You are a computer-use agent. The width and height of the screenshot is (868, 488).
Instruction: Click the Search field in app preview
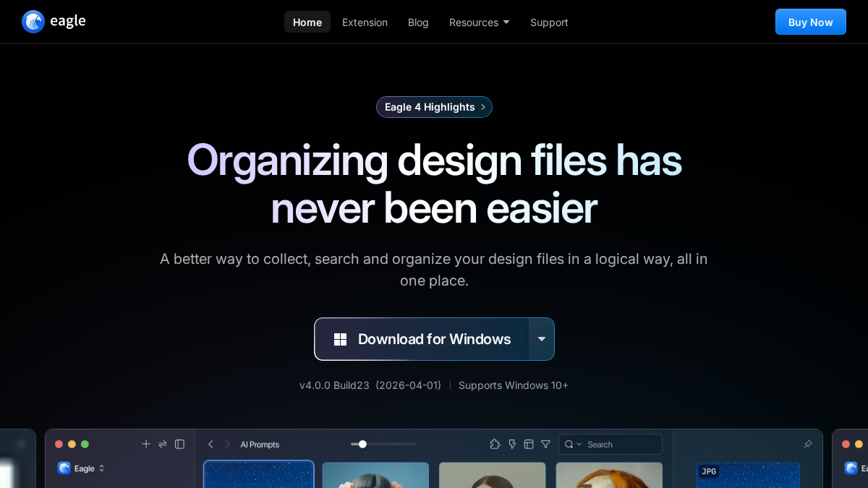coord(610,444)
